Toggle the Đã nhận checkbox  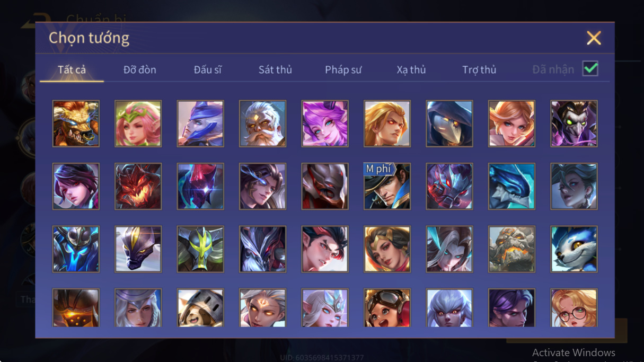tap(590, 69)
